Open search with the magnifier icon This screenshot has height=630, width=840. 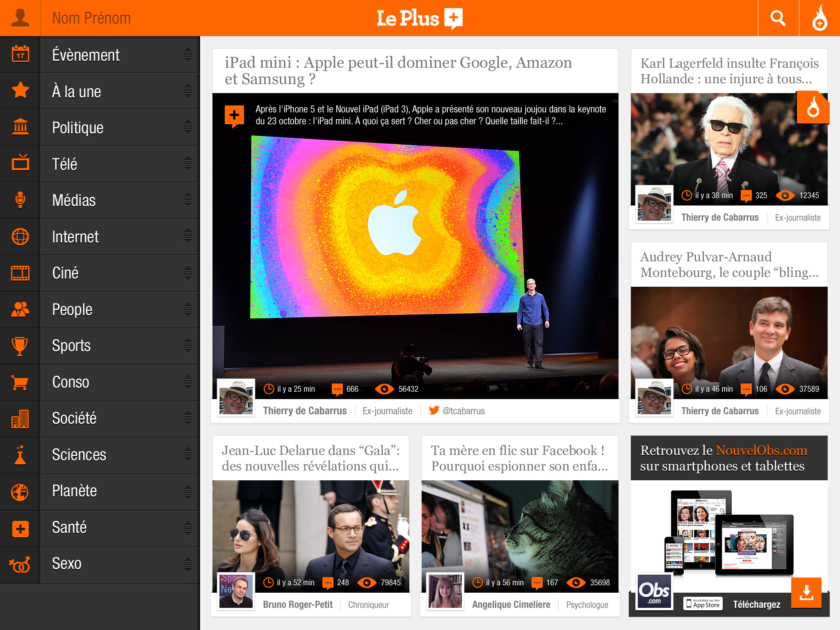click(x=778, y=18)
